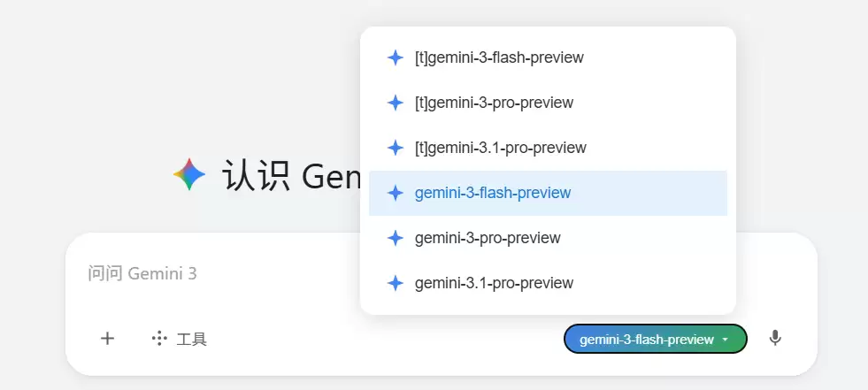Click the caret arrow on model selector
Image resolution: width=868 pixels, height=390 pixels.
(x=726, y=340)
